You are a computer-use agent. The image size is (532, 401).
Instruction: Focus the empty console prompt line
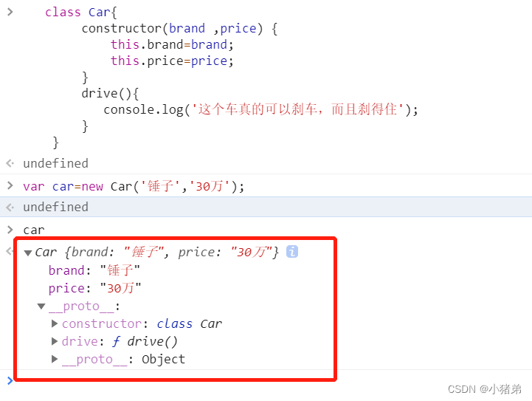(x=266, y=381)
